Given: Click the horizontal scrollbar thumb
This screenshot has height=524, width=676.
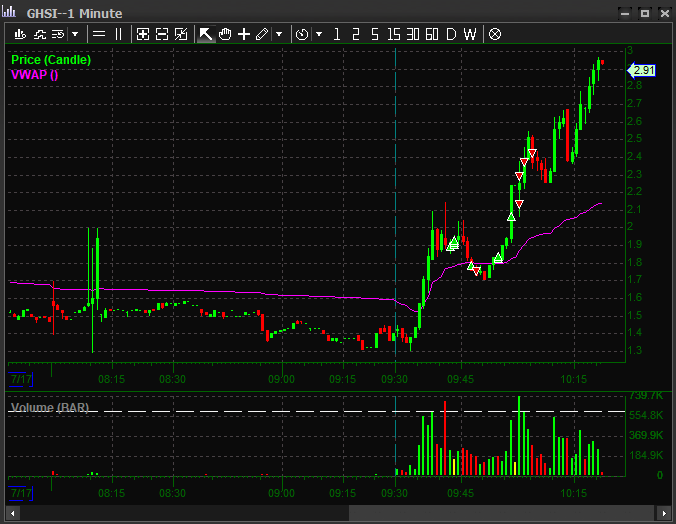Looking at the screenshot, I should 503,513.
